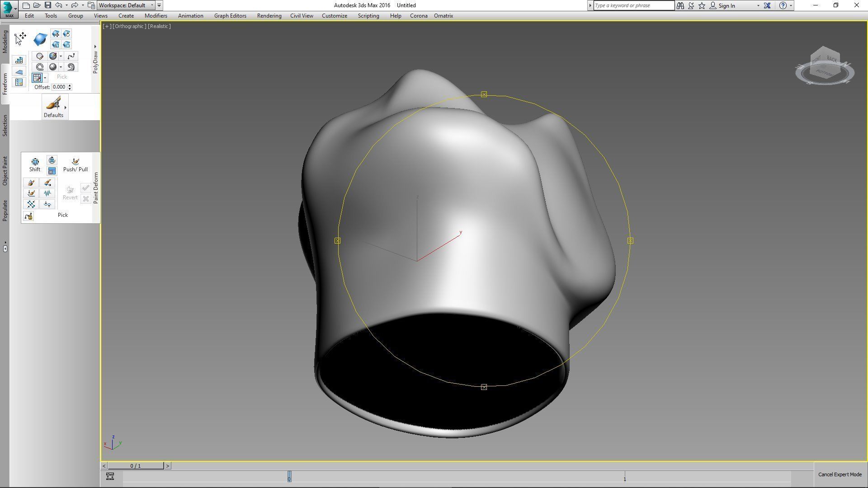Expand Surface tool flyout arrow
The image size is (868, 488).
click(61, 67)
